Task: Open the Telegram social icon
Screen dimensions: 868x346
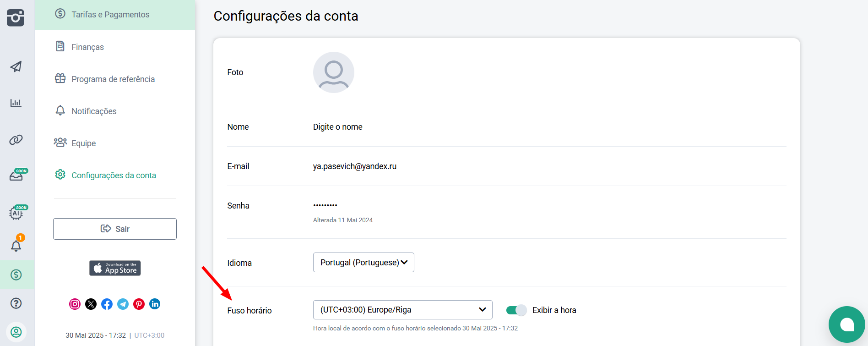Action: click(123, 304)
